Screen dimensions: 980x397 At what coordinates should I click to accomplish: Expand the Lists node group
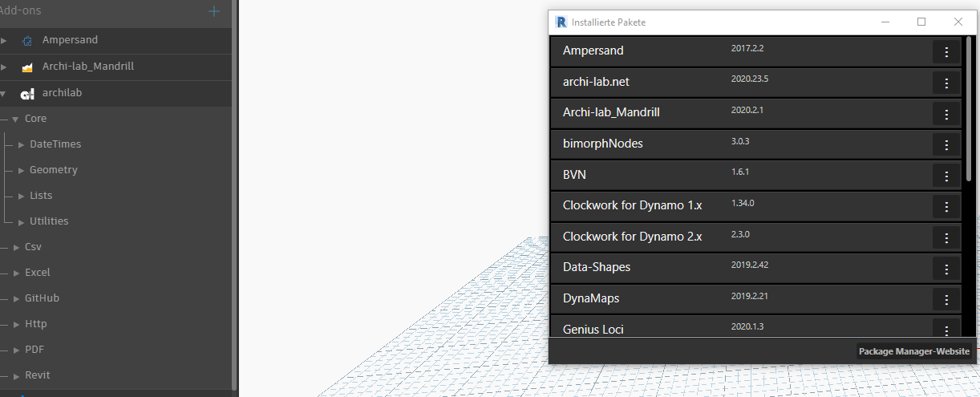(22, 196)
